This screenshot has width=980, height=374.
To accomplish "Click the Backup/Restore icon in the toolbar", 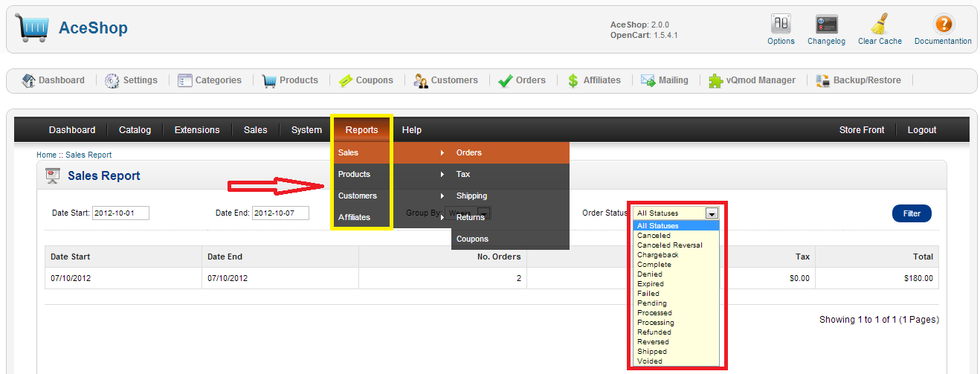I will coord(822,80).
